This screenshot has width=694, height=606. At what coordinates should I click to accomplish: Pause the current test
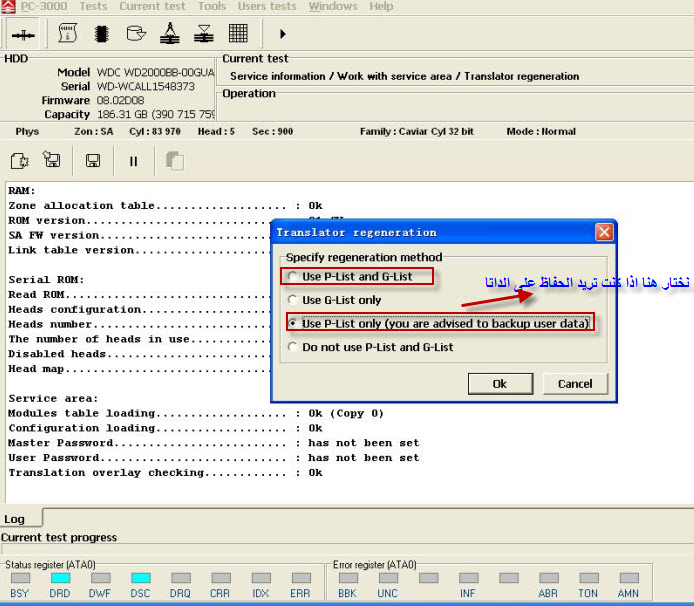[133, 161]
